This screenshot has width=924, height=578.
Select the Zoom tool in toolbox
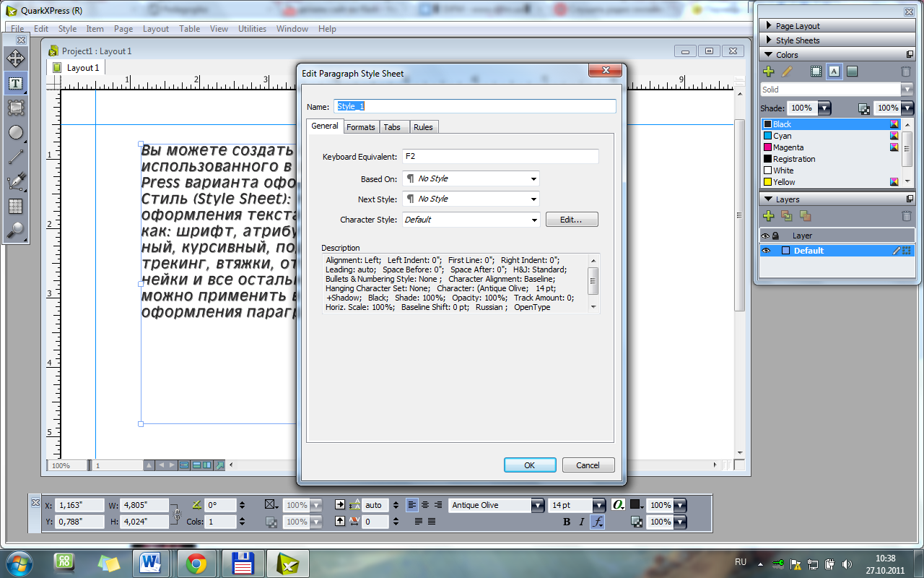15,230
